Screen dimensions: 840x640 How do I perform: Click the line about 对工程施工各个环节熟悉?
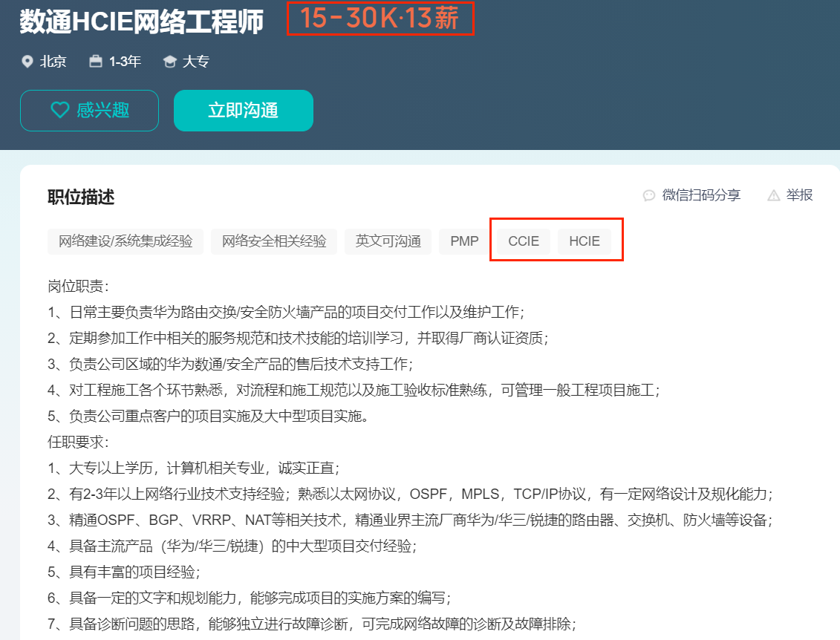[354, 390]
